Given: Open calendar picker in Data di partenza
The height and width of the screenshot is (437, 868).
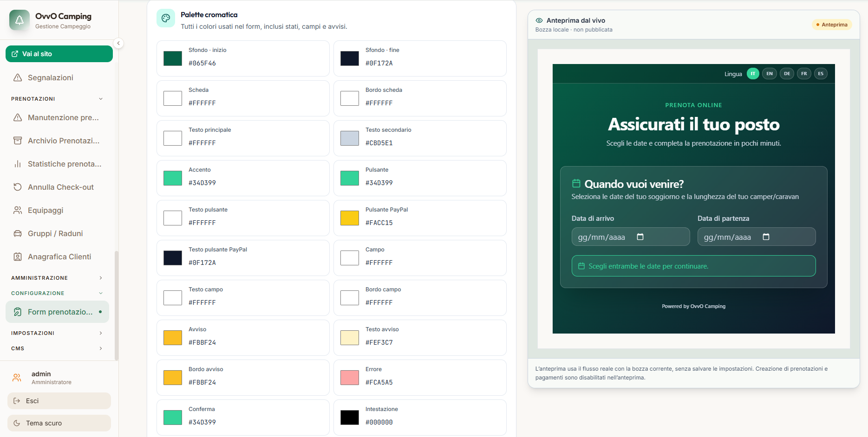Looking at the screenshot, I should point(766,237).
